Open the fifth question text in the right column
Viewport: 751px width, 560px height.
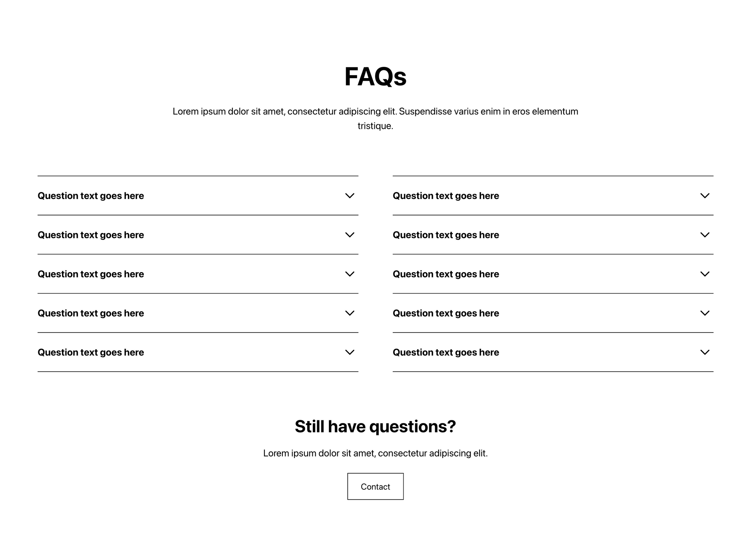point(446,352)
